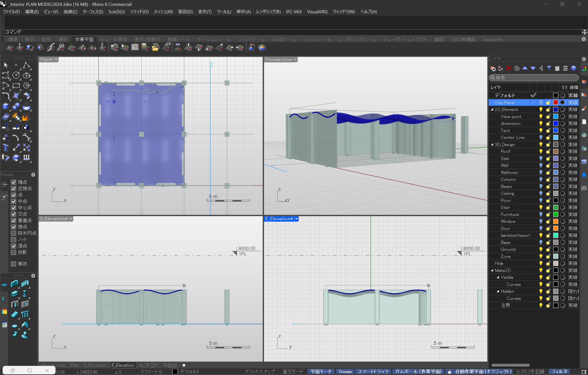Click the Circle curve tool

pos(16,75)
